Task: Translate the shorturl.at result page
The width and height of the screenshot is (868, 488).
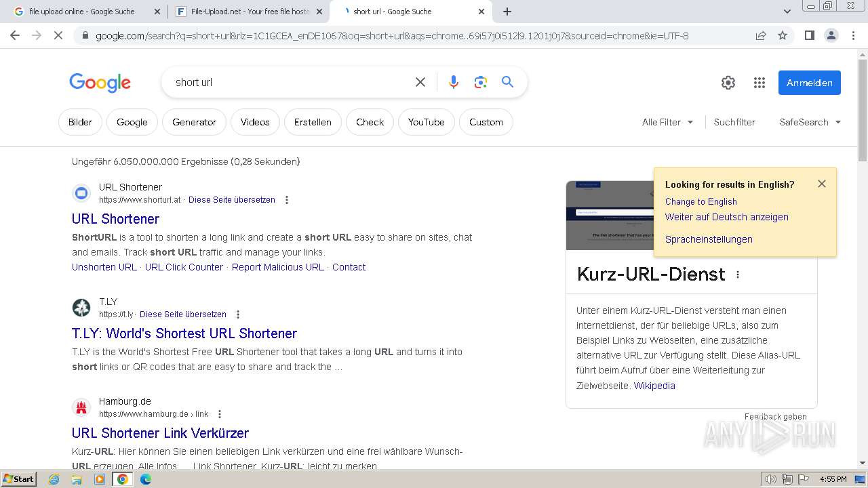Action: coord(232,200)
